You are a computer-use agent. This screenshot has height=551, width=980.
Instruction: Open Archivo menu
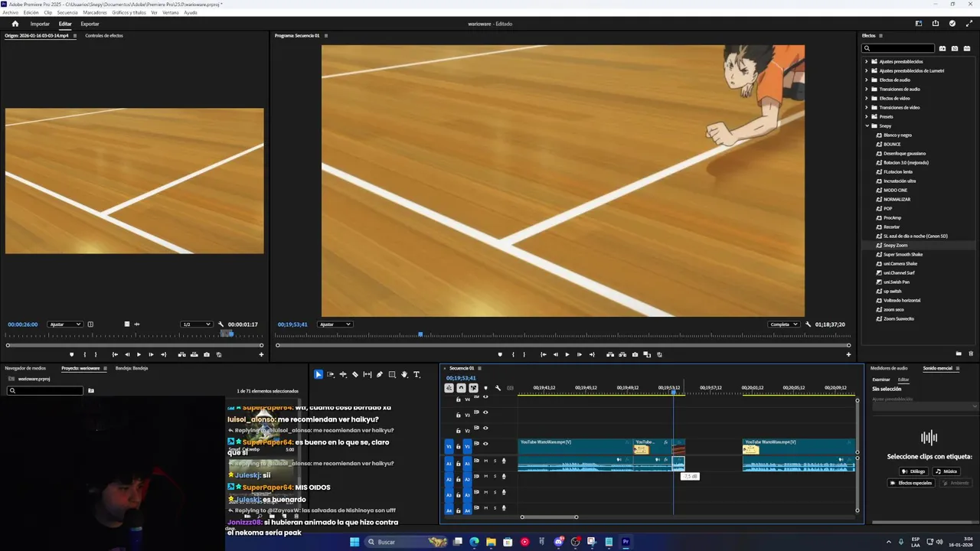pos(10,12)
